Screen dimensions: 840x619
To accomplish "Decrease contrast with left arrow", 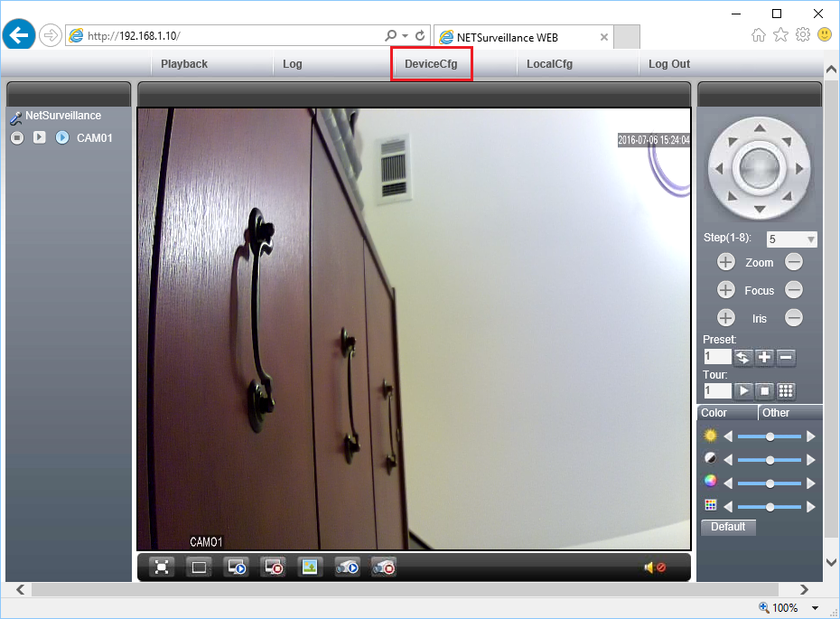I will 728,460.
